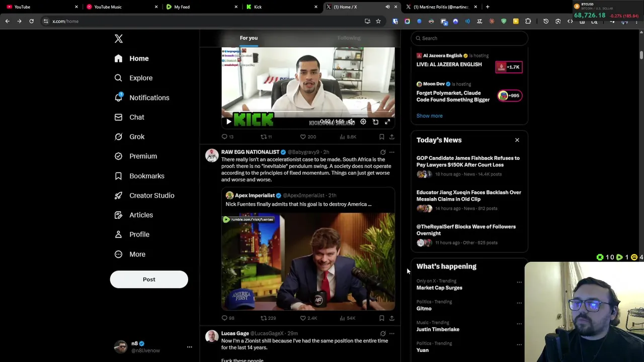Open the Nick Fuentes rumble video thumbnail
This screenshot has height=362, width=644.
308,261
